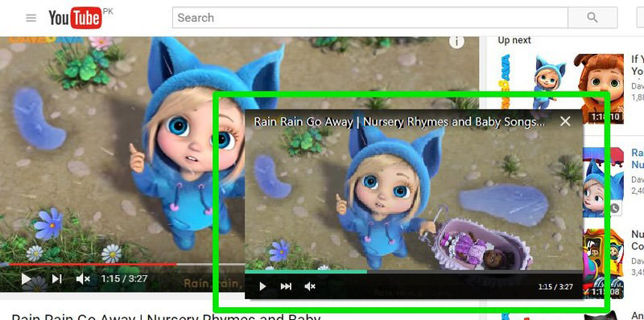Click the watch later clock icon on thumbnail
Image resolution: width=644 pixels, height=320 pixels.
tap(615, 208)
